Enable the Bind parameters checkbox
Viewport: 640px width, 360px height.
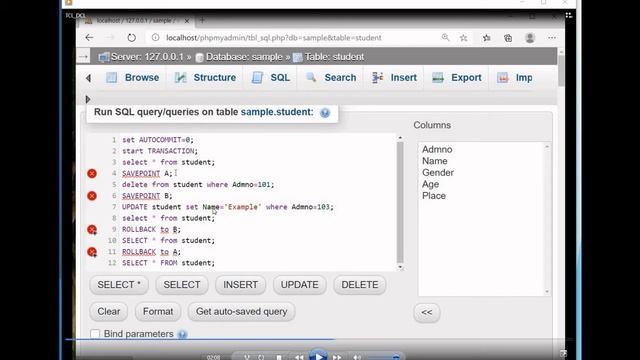coord(95,334)
